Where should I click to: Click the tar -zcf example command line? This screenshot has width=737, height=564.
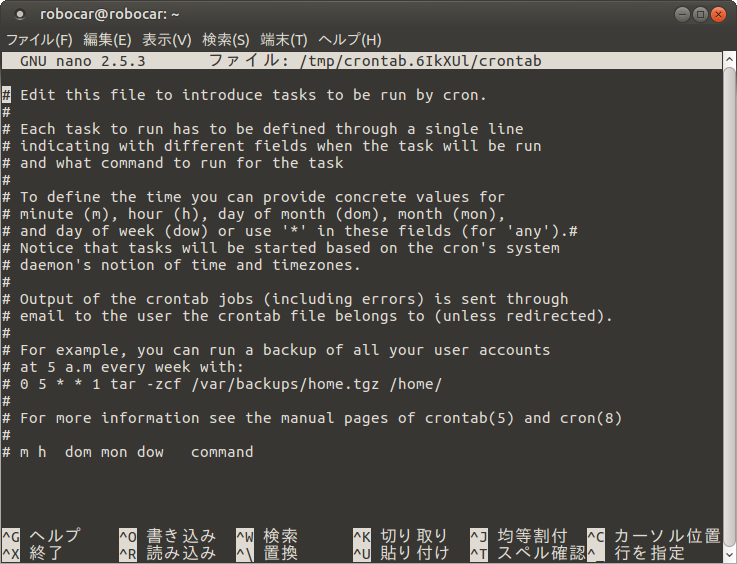point(222,384)
